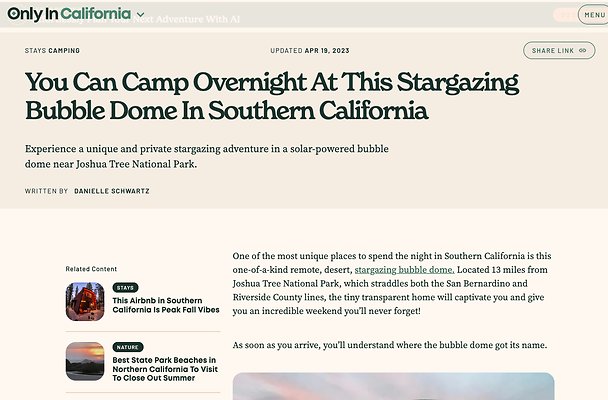The image size is (608, 400).
Task: Select the STAYS tag in Related Content
Action: coord(126,288)
